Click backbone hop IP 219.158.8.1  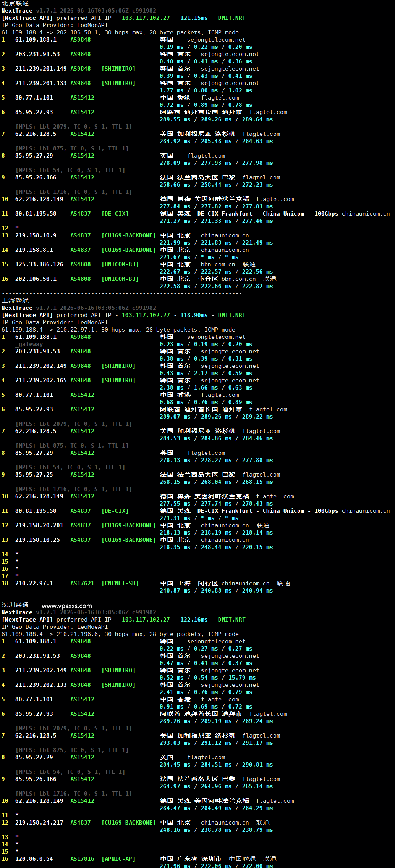coord(34,250)
